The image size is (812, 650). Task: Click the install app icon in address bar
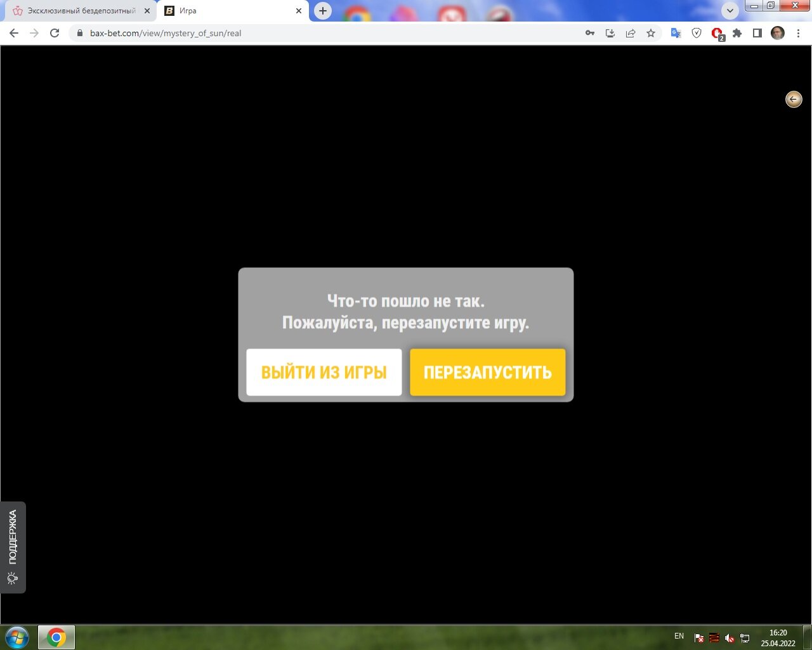click(x=610, y=33)
